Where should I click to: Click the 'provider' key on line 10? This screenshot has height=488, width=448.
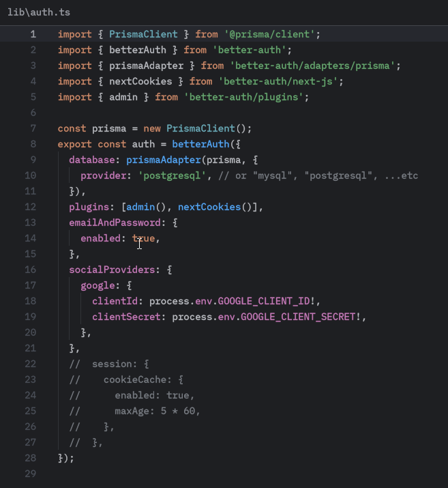[x=103, y=175]
